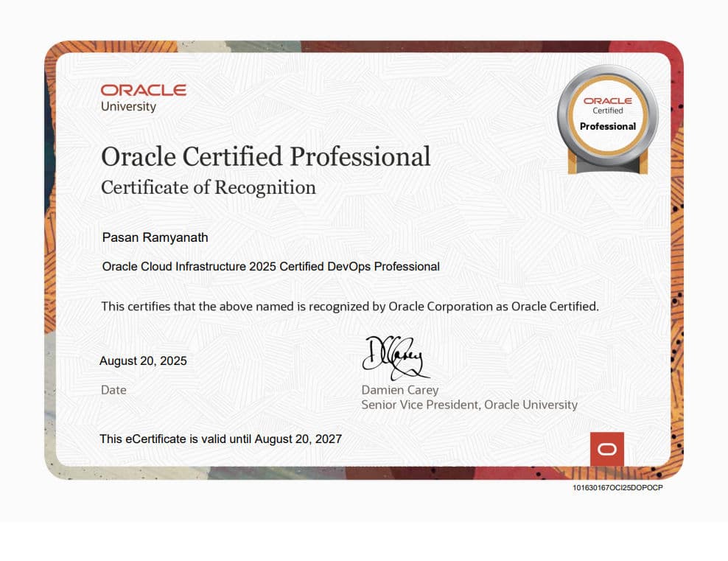Select the Damien Carey signature graphic
728x561 pixels.
click(393, 355)
